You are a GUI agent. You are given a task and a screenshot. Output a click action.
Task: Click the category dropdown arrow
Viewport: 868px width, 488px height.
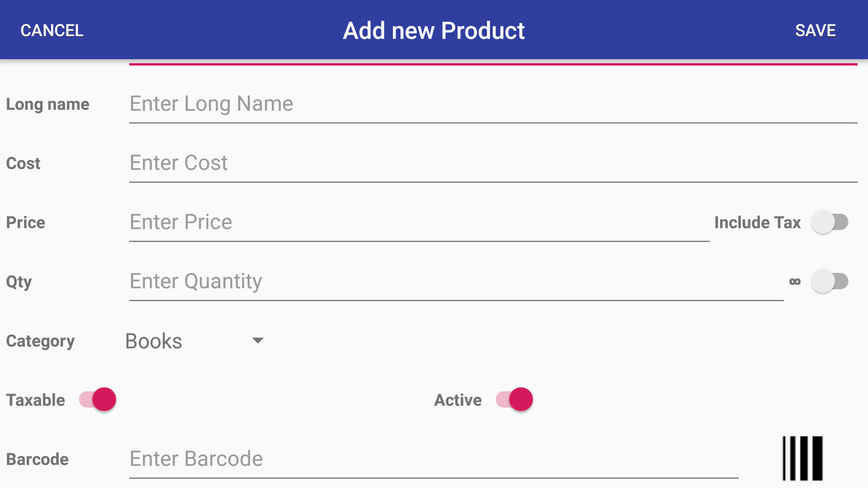(258, 341)
